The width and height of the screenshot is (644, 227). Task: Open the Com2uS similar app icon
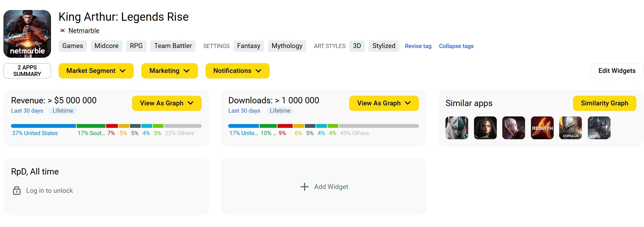(570, 128)
